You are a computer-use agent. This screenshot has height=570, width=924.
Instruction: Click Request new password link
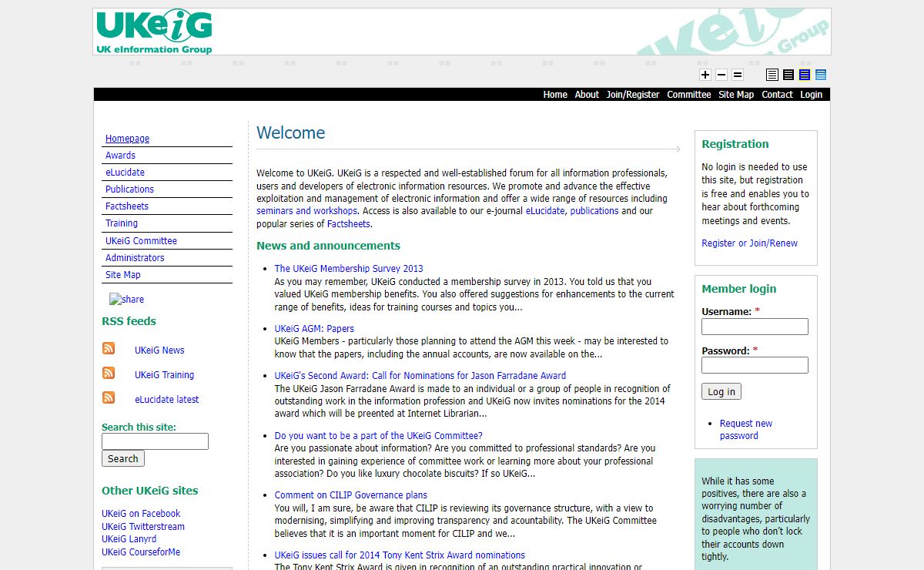745,430
